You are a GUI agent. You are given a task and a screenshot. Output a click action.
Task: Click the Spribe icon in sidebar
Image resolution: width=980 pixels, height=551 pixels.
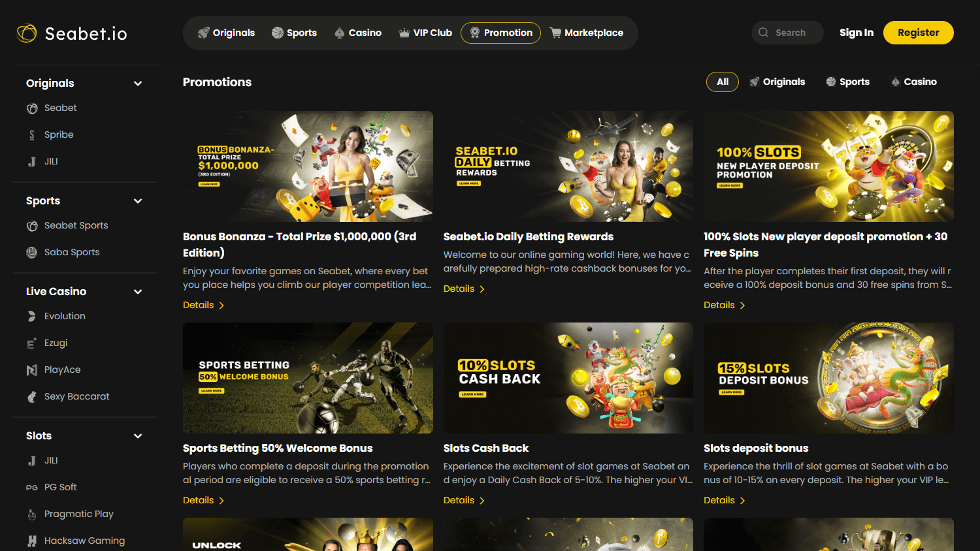pyautogui.click(x=32, y=135)
